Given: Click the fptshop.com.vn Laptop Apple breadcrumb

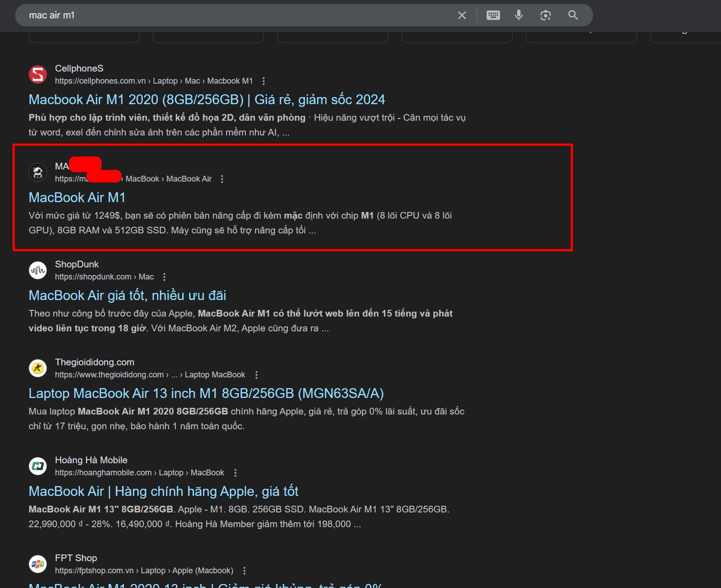Looking at the screenshot, I should [144, 571].
